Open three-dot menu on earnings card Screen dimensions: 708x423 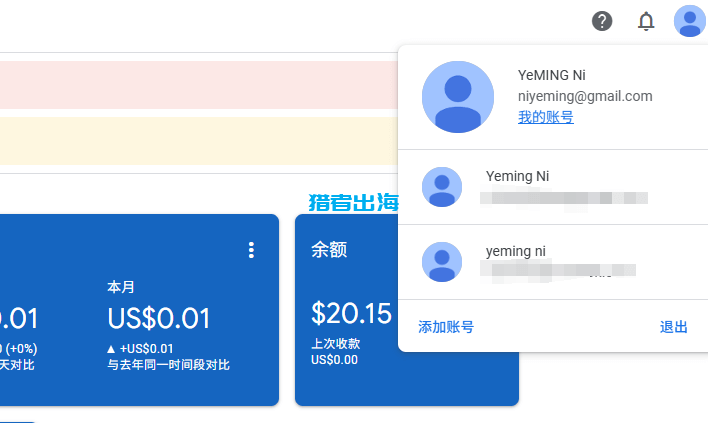pos(251,250)
